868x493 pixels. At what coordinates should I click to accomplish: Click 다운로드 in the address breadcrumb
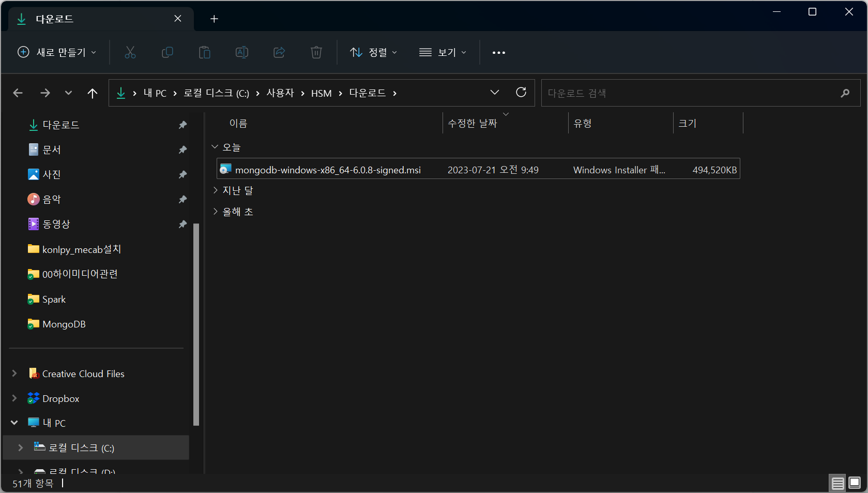[x=368, y=93]
